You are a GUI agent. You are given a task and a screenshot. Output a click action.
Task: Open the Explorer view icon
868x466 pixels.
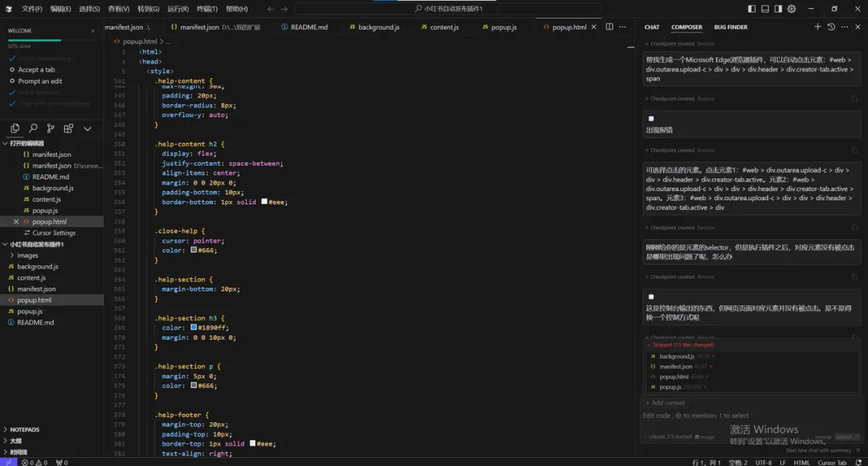(15, 129)
